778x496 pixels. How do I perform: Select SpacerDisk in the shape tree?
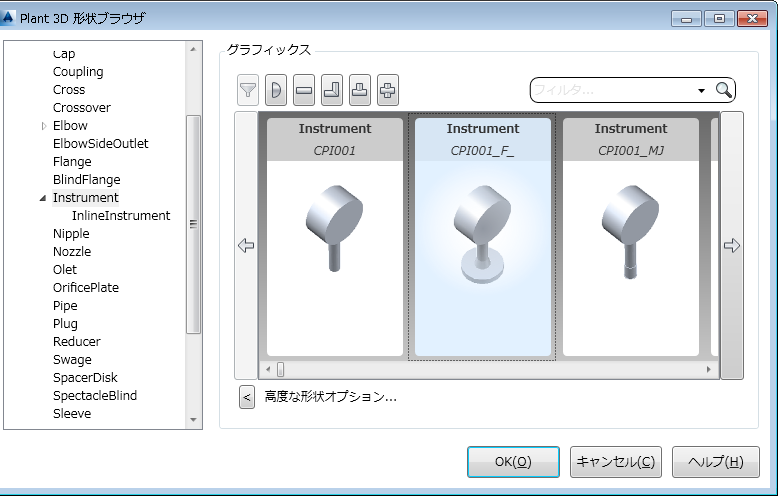click(x=85, y=377)
